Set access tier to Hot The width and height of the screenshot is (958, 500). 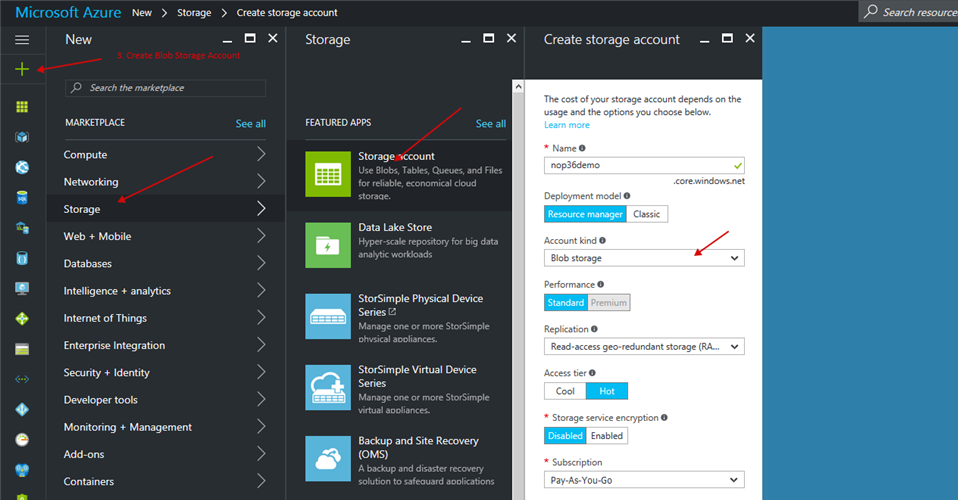tap(607, 391)
